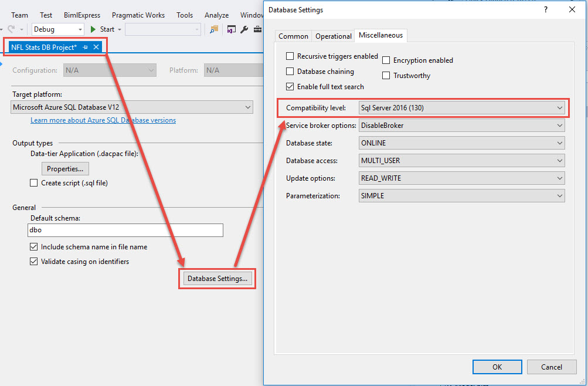
Task: Select the Find in Files icon
Action: pos(214,29)
